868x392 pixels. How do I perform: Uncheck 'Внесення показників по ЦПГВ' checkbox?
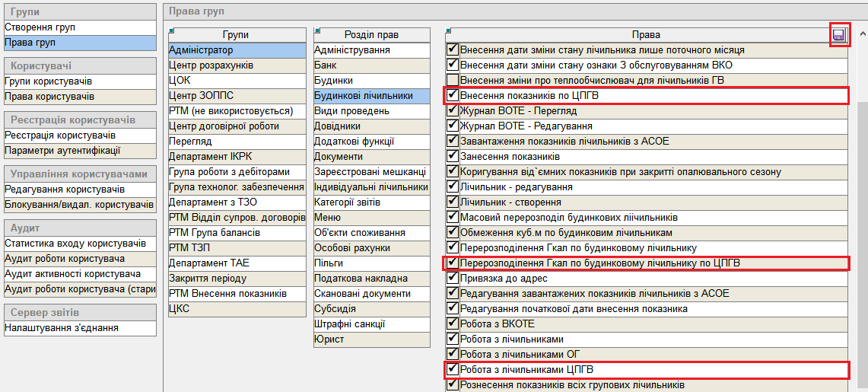click(x=453, y=95)
